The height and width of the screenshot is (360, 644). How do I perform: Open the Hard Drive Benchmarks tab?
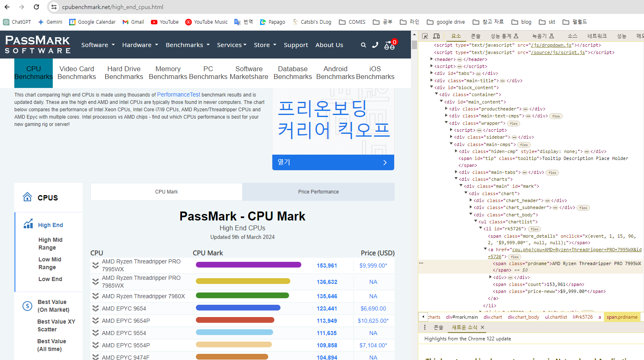(x=124, y=73)
